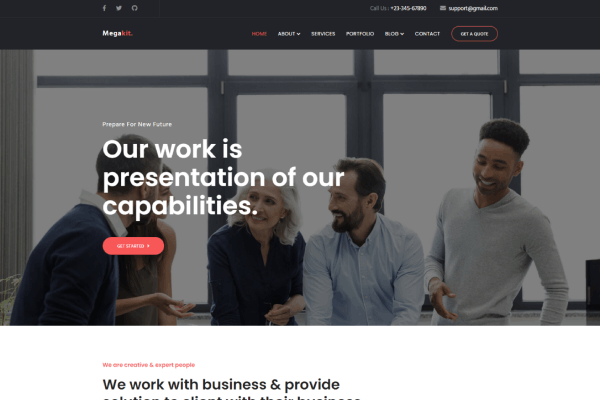The width and height of the screenshot is (600, 400).
Task: Click the chevron beside Blog
Action: pos(402,34)
